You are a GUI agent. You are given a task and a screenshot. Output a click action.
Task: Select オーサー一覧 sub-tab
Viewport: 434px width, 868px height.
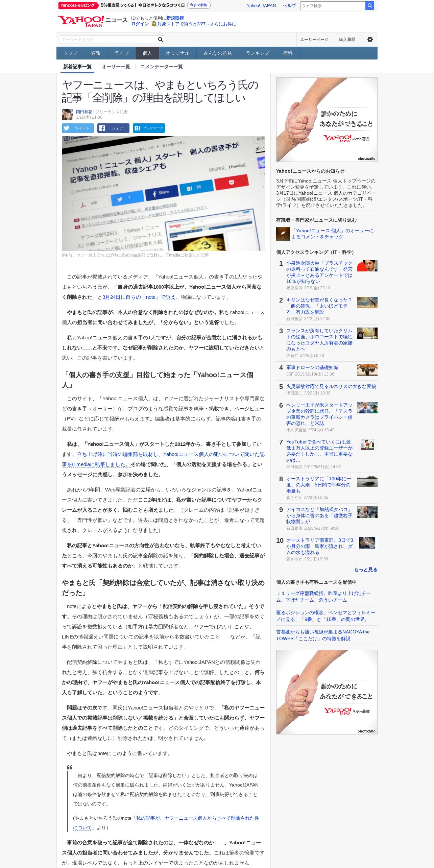(x=116, y=67)
